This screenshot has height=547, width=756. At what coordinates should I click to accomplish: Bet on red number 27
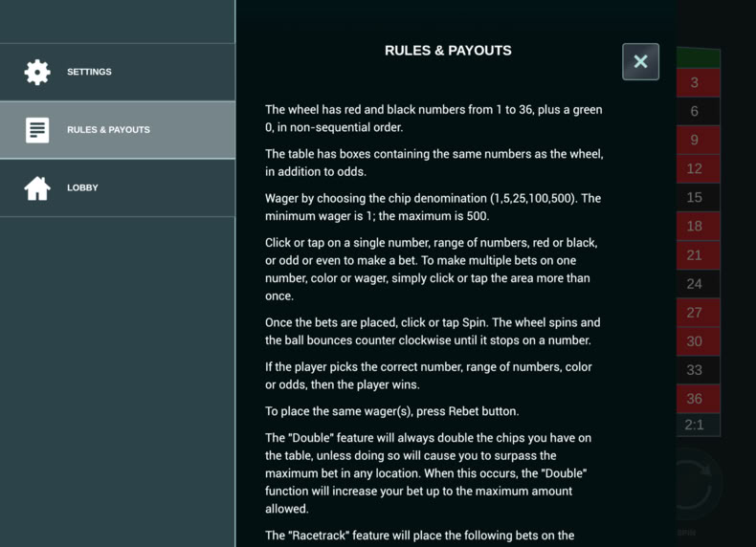click(x=699, y=313)
